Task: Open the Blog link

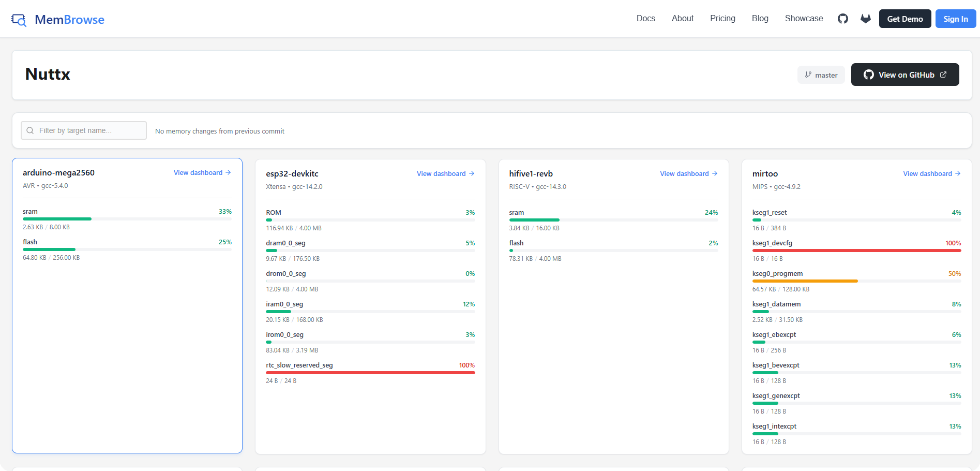Action: coord(760,19)
